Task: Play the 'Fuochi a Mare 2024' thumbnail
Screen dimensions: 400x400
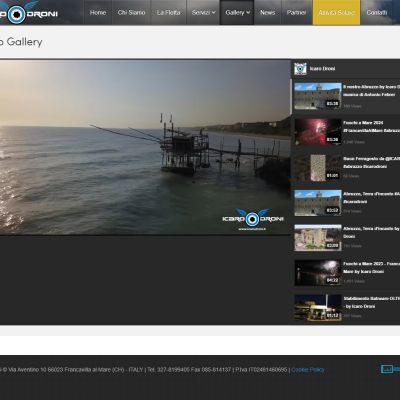Action: (318, 132)
